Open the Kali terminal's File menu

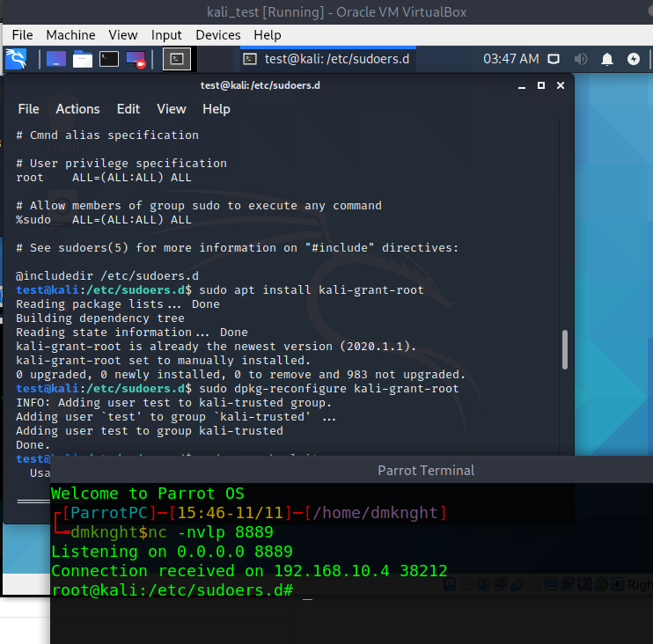point(28,109)
